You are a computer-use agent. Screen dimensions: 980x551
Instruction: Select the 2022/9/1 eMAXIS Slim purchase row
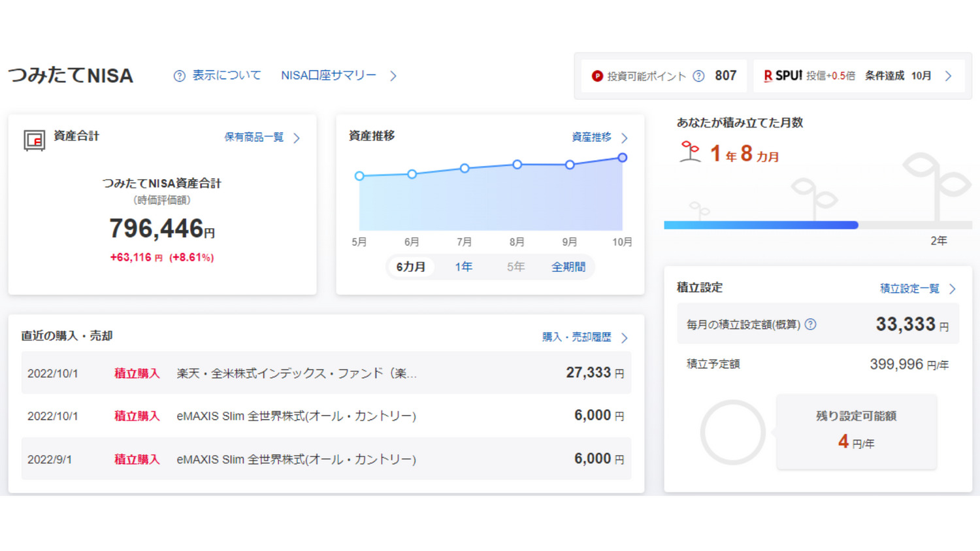click(326, 459)
